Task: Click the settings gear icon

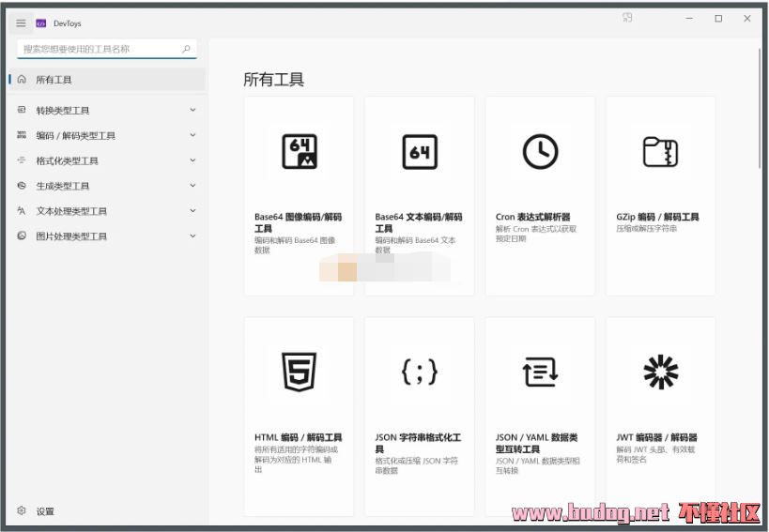Action: point(22,510)
